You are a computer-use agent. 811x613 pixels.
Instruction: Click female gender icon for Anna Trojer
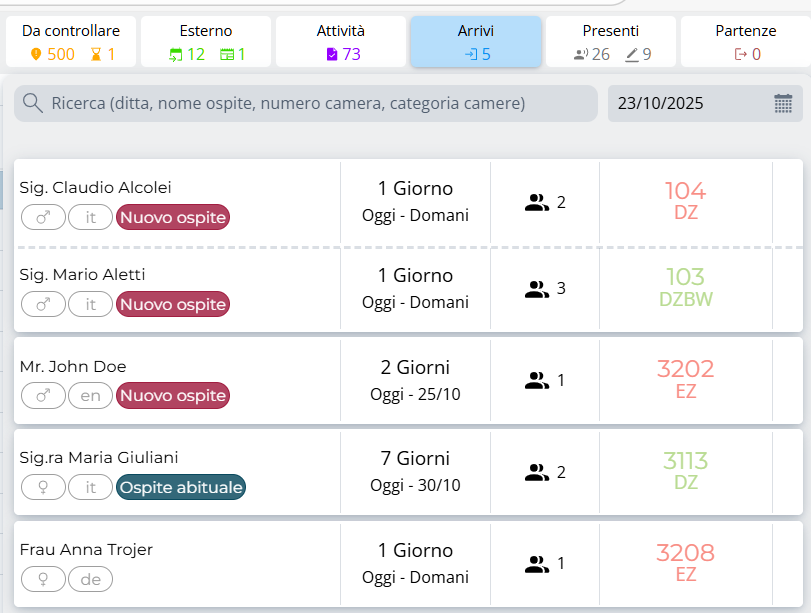click(43, 579)
